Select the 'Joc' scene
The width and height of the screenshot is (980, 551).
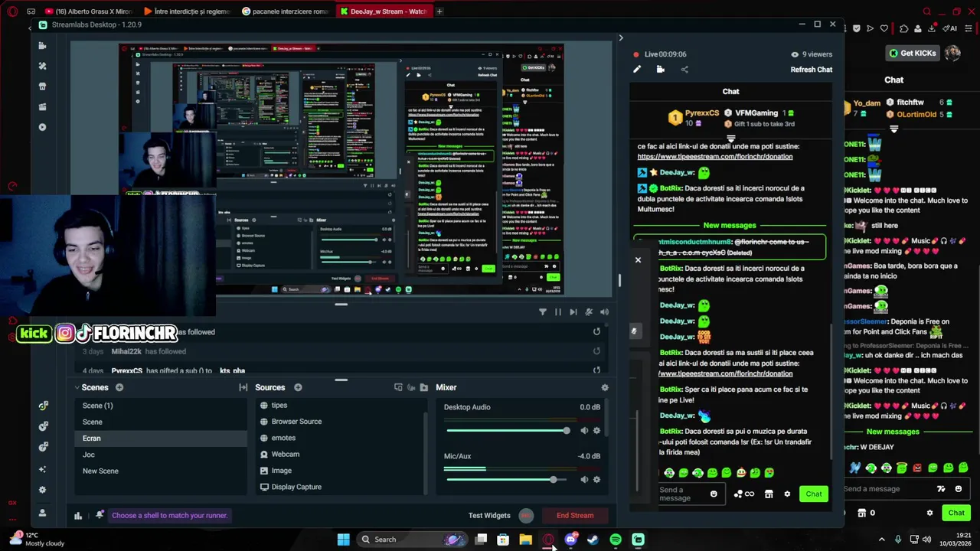point(161,455)
